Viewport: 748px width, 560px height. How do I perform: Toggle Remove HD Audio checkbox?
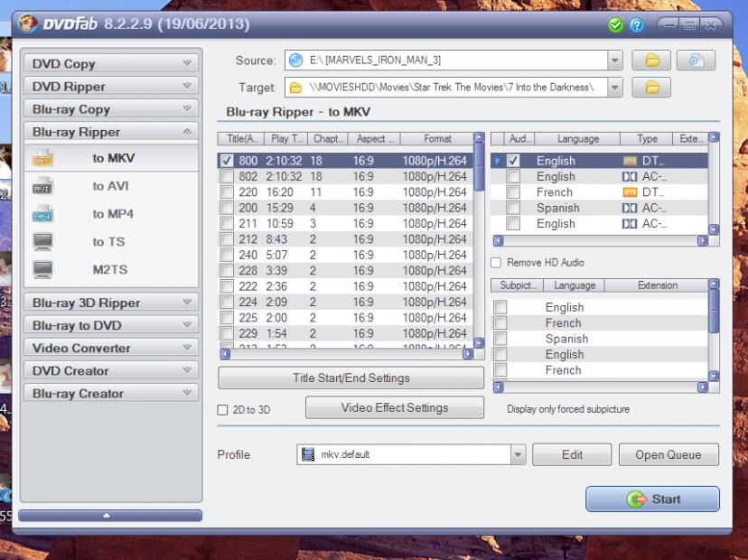496,263
